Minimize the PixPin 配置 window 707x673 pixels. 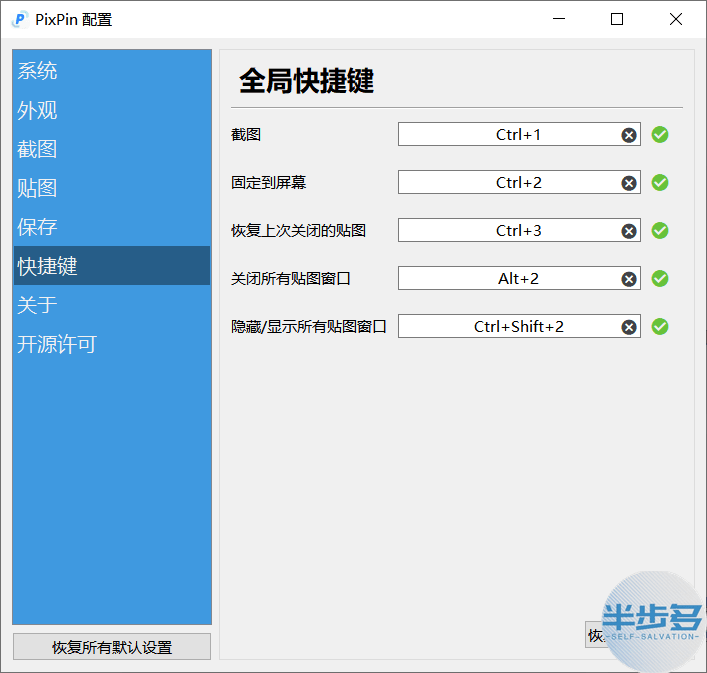tap(559, 19)
